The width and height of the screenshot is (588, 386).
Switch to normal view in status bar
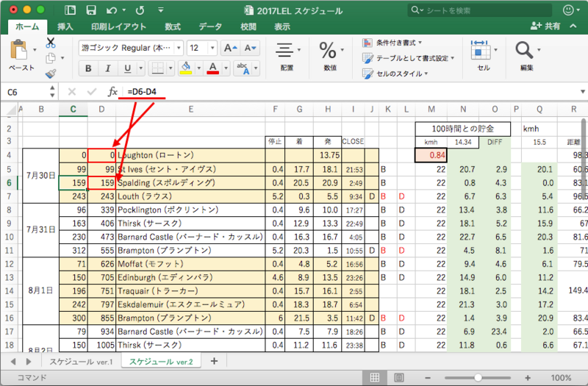click(x=375, y=378)
